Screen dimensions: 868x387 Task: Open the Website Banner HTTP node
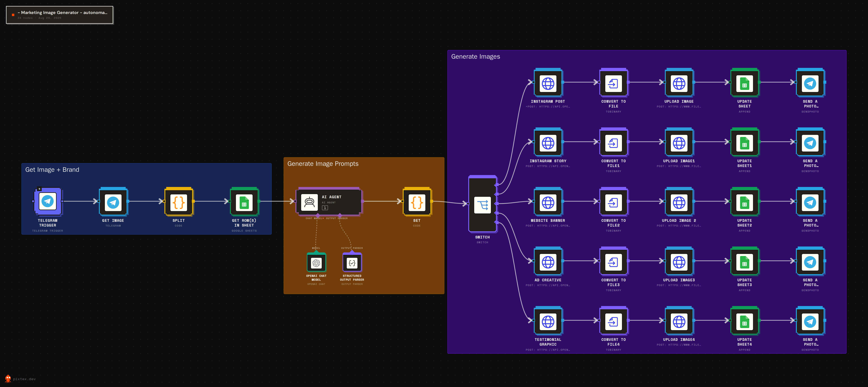point(548,201)
